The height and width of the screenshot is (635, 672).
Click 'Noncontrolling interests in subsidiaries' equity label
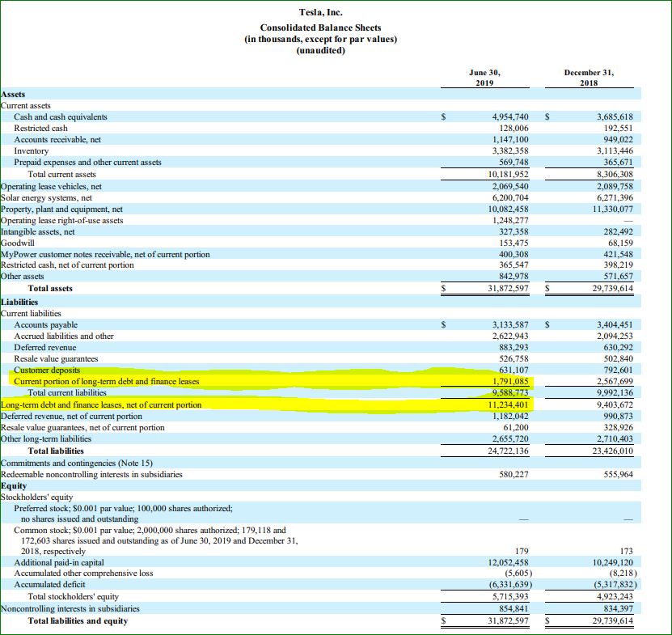click(70, 608)
